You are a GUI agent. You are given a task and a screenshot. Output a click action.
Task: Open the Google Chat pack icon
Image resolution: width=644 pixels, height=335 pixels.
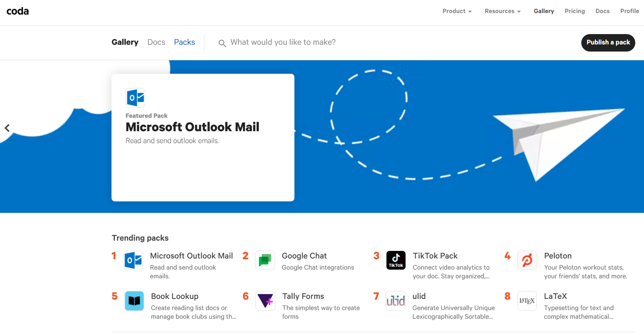tap(265, 260)
